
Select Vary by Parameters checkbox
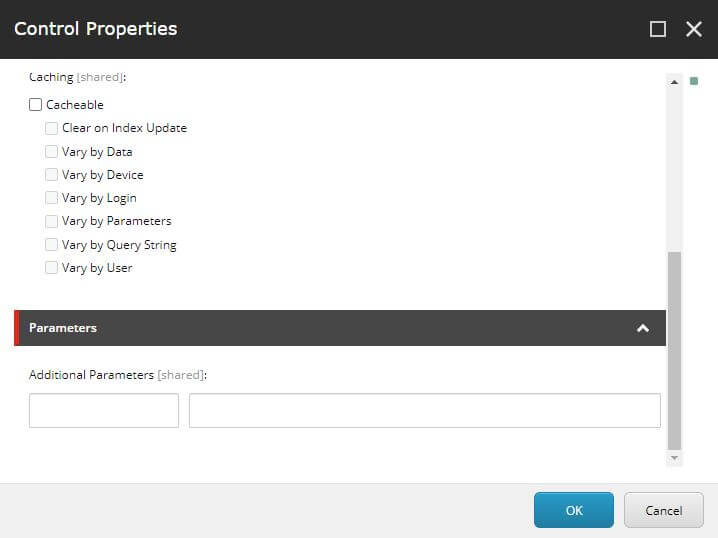coord(51,221)
